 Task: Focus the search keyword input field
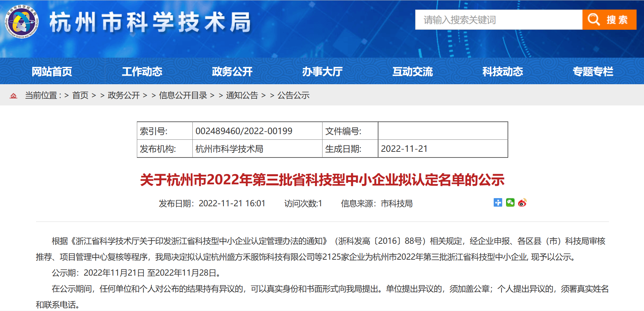click(x=498, y=20)
